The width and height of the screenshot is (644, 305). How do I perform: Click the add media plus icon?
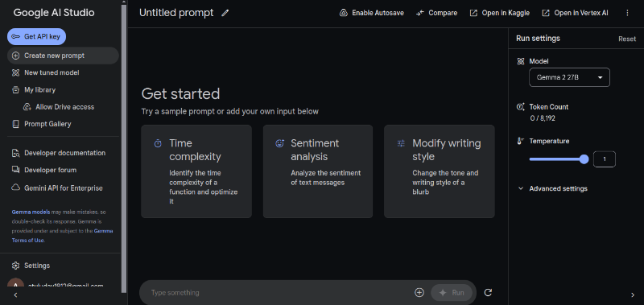pyautogui.click(x=419, y=293)
